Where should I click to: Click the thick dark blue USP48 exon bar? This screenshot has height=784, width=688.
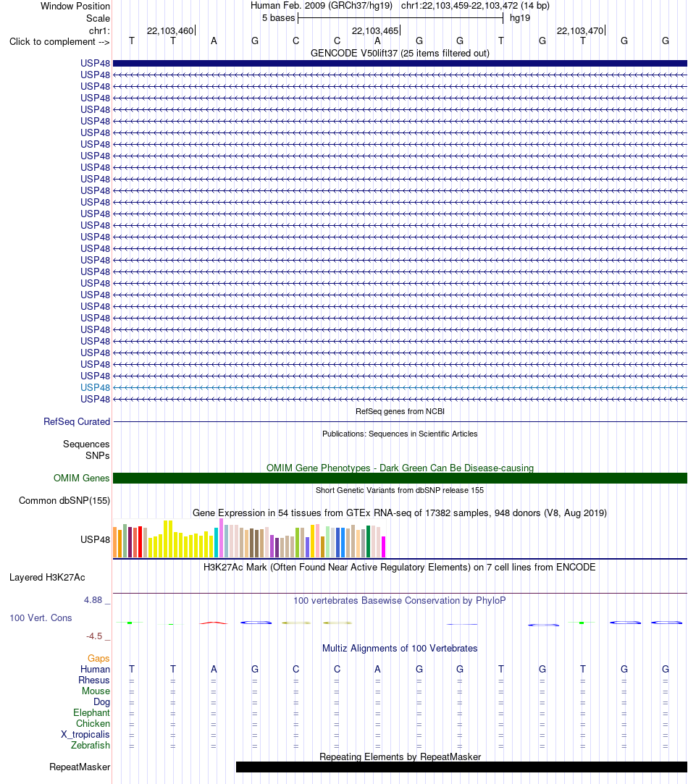tap(400, 64)
